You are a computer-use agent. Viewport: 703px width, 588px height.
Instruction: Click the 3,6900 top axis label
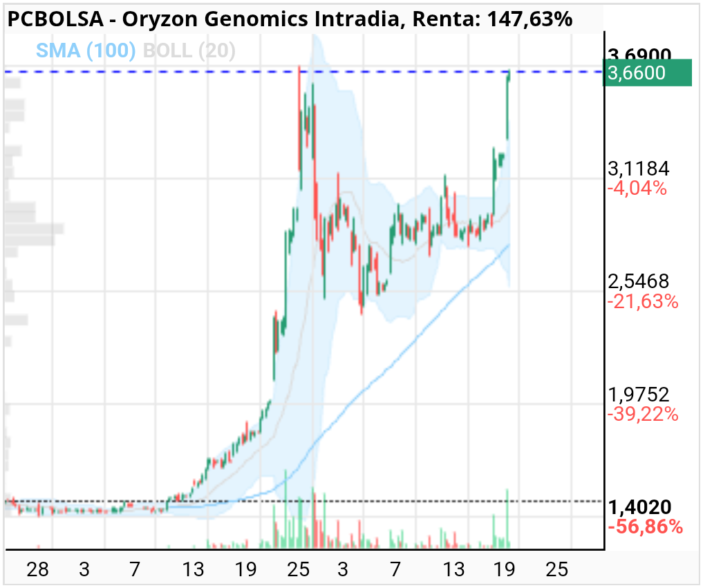click(x=639, y=54)
